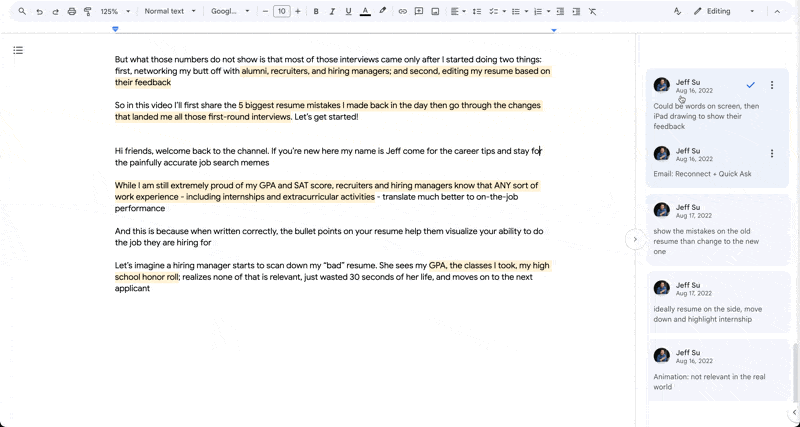Toggle underline formatting
800x427 pixels.
[348, 11]
